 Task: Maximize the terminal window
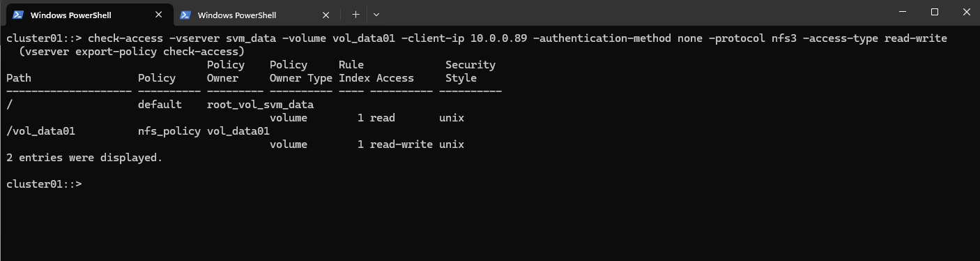(x=935, y=12)
